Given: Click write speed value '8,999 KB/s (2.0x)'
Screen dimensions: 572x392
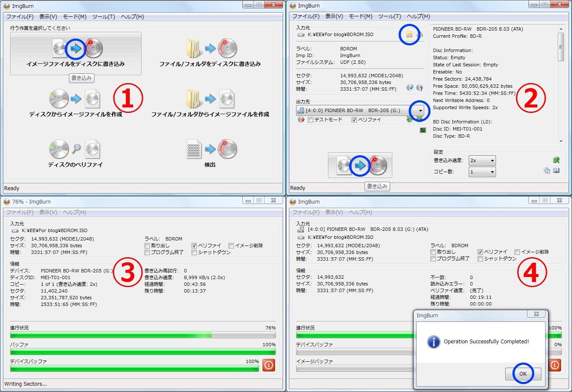Looking at the screenshot, I should point(205,277).
